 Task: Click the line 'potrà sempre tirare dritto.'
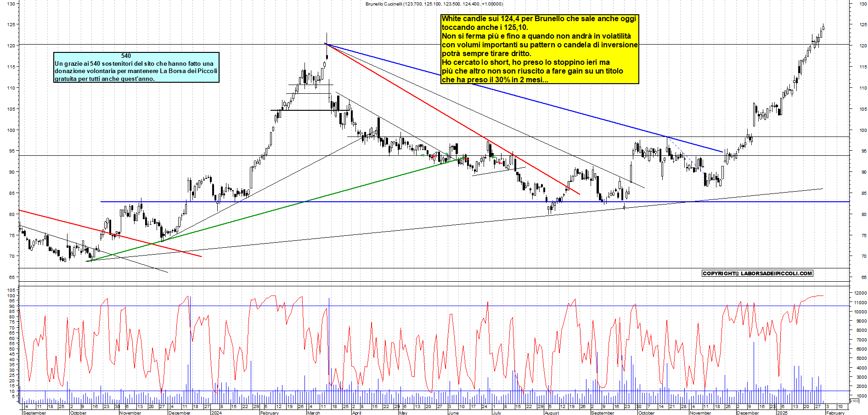point(486,53)
